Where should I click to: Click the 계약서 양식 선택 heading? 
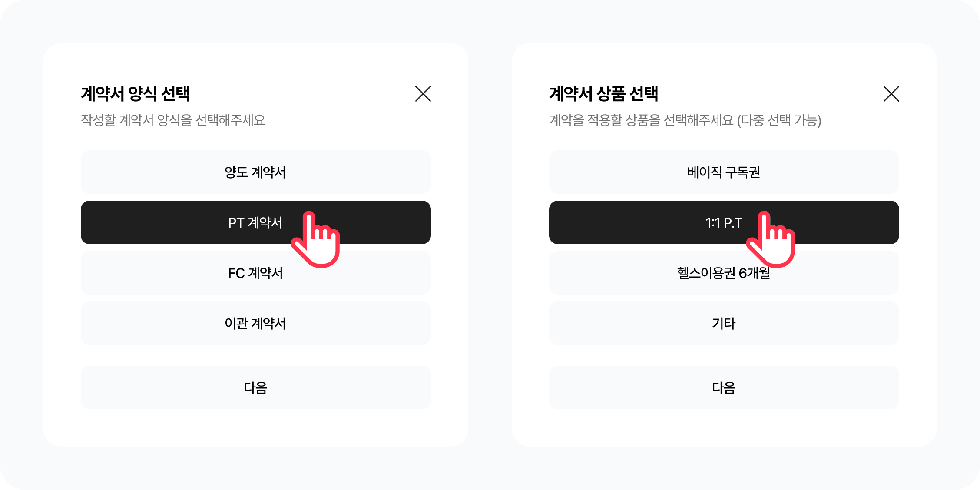tap(136, 94)
